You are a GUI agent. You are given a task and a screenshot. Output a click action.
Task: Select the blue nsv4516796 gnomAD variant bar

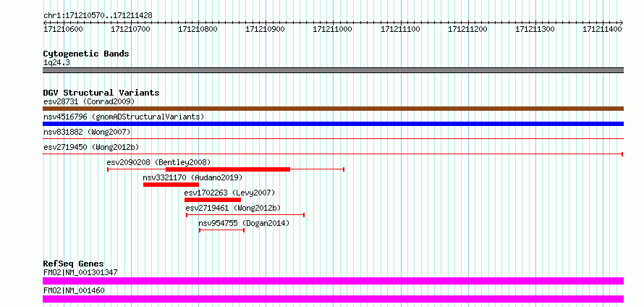[333, 124]
